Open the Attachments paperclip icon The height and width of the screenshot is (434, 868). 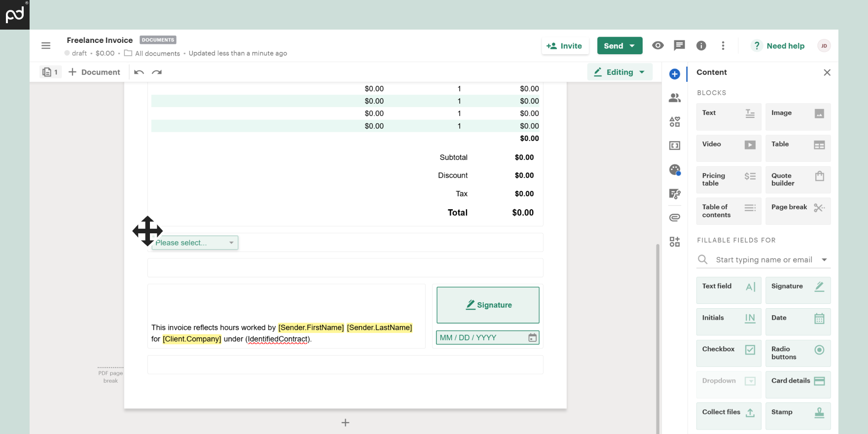click(675, 217)
